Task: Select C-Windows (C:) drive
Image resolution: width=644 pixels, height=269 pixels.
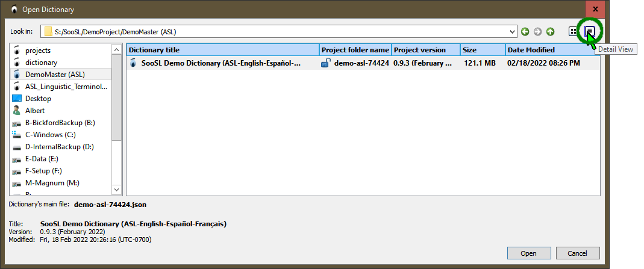Action: (x=61, y=135)
